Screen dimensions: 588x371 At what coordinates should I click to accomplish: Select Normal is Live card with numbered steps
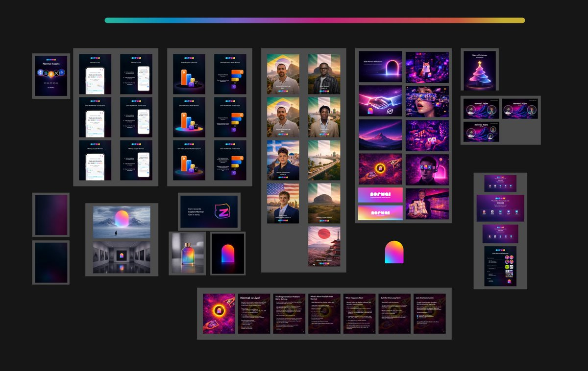coord(136,74)
